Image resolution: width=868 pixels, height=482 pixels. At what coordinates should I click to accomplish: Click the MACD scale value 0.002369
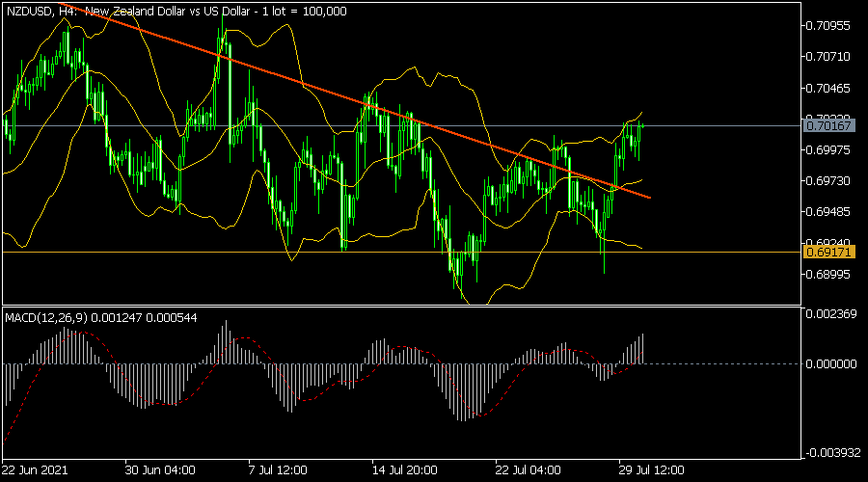pyautogui.click(x=831, y=313)
